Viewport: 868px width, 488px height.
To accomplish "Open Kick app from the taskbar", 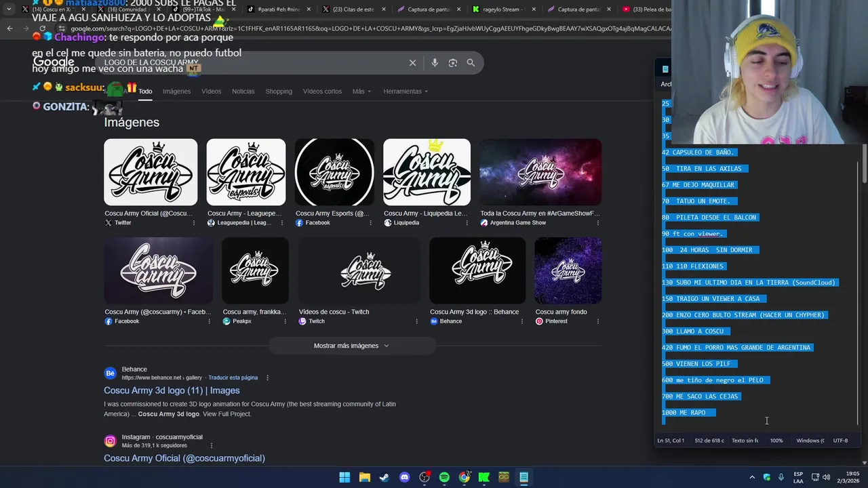I will tap(484, 477).
